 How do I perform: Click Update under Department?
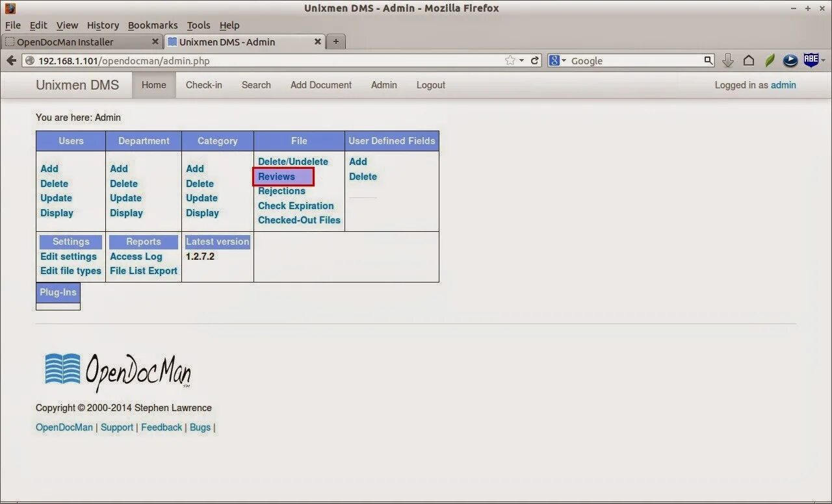click(x=125, y=198)
